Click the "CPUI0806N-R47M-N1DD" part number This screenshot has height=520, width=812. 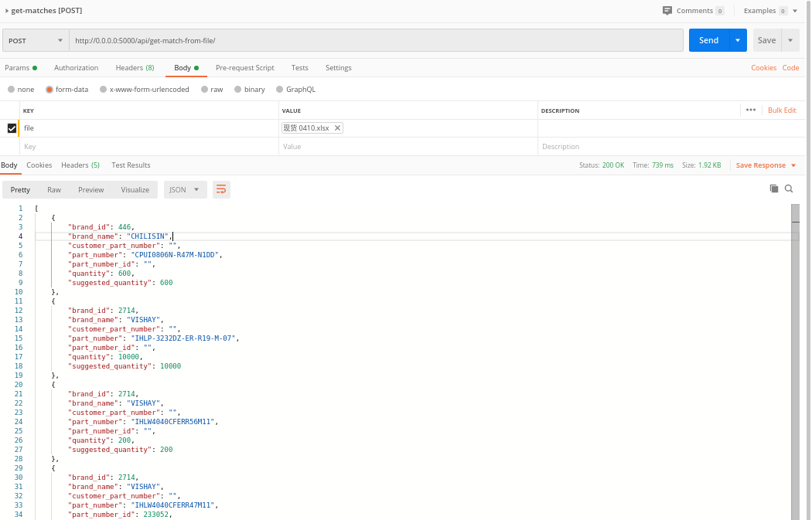(175, 254)
